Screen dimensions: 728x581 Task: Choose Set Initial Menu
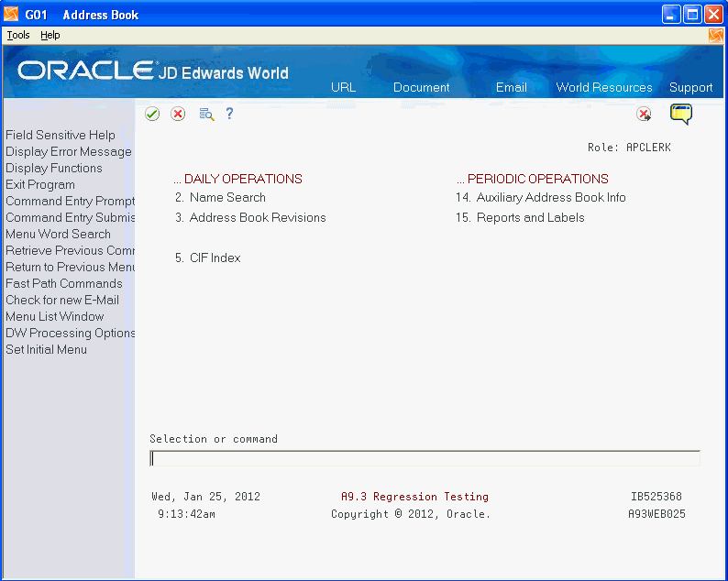point(47,349)
